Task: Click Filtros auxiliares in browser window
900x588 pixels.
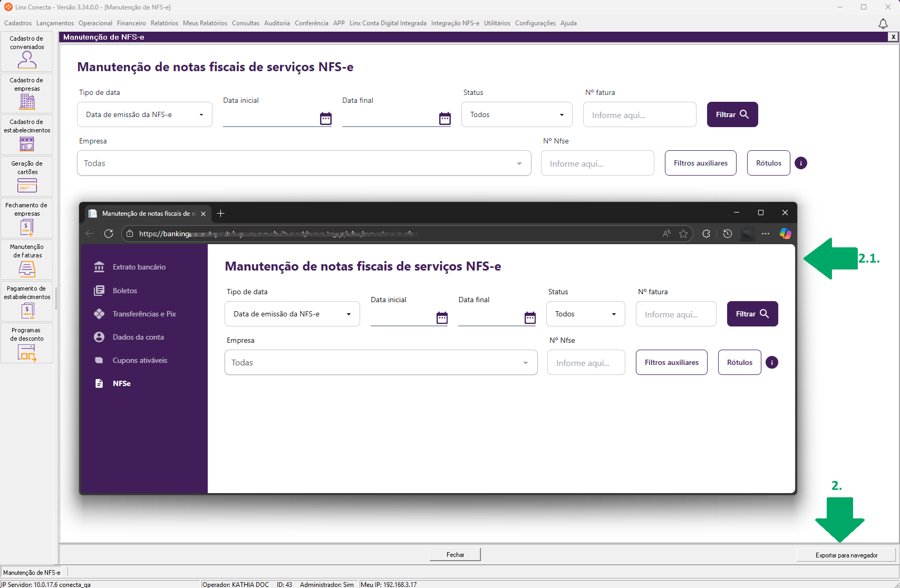Action: (x=672, y=362)
